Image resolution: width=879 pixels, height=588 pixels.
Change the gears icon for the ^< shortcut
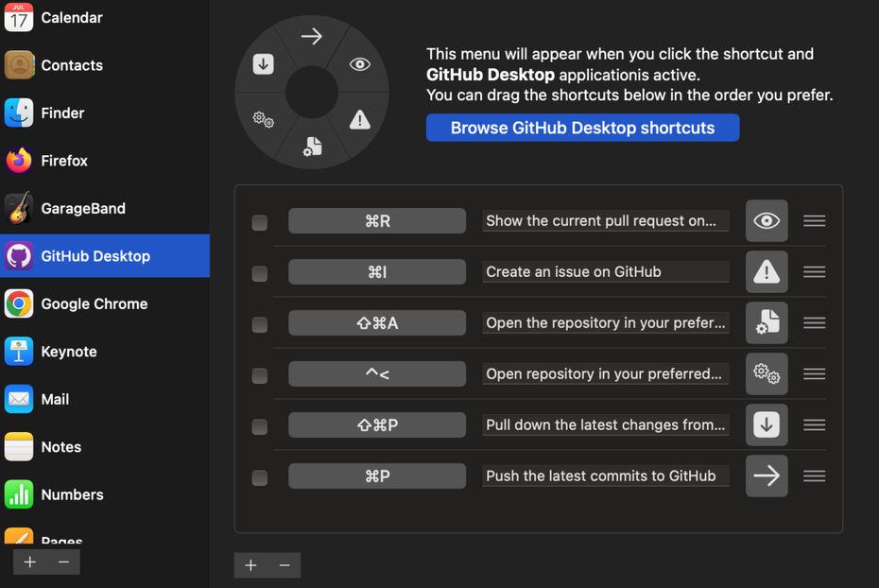[767, 373]
